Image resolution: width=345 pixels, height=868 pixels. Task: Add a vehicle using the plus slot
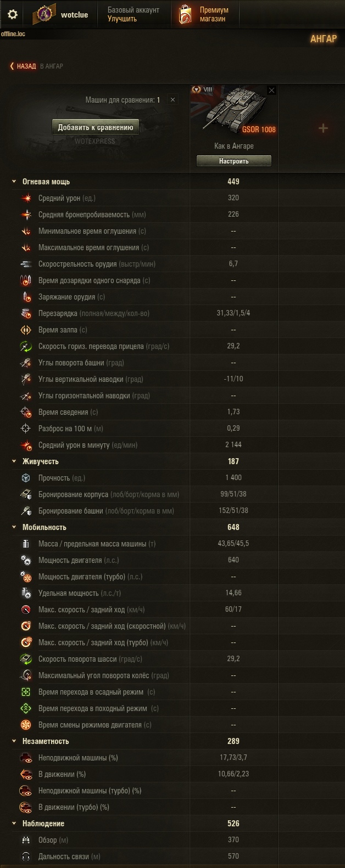(x=323, y=128)
